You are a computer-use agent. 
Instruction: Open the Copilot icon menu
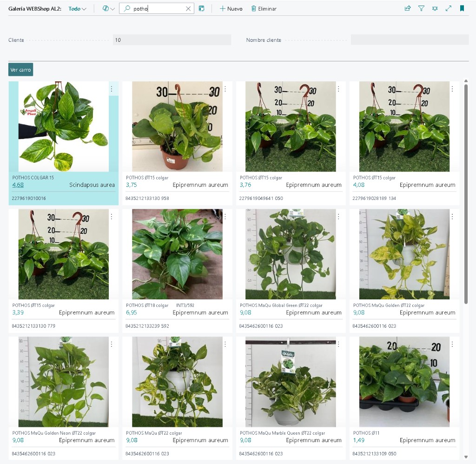click(106, 8)
